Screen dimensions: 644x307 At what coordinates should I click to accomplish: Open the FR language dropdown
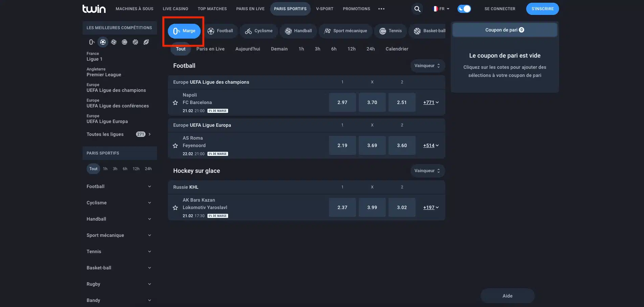(441, 9)
